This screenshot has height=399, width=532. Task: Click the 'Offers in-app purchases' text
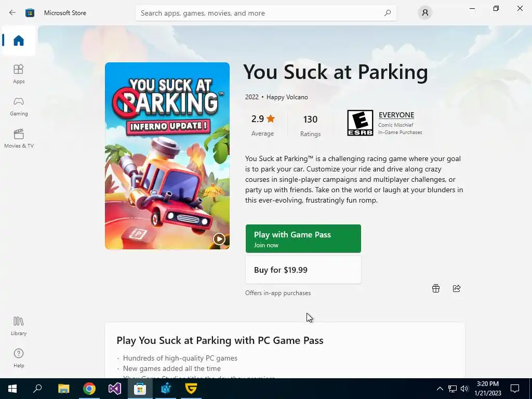278,293
